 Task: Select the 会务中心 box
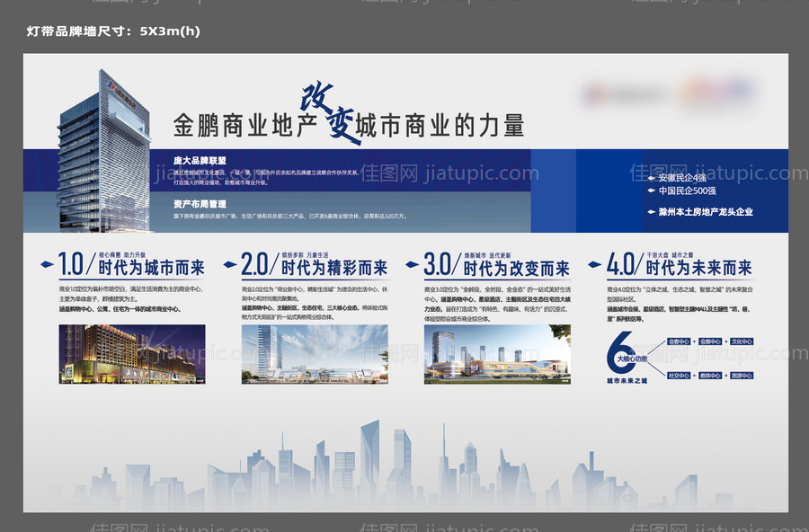click(x=679, y=341)
